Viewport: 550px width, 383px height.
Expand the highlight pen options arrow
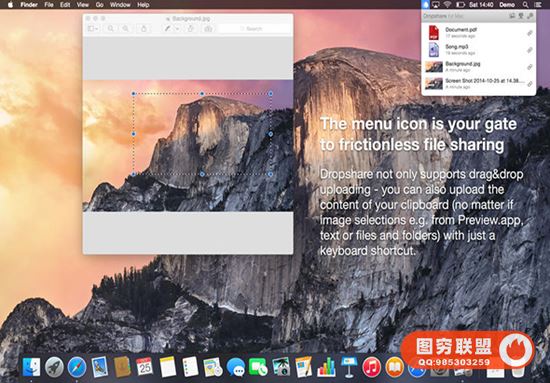click(x=177, y=28)
